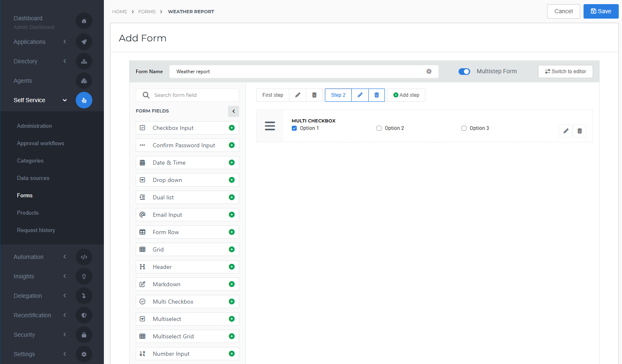Click plus icon next to Email Input
Image resolution: width=622 pixels, height=364 pixels.
pyautogui.click(x=232, y=215)
